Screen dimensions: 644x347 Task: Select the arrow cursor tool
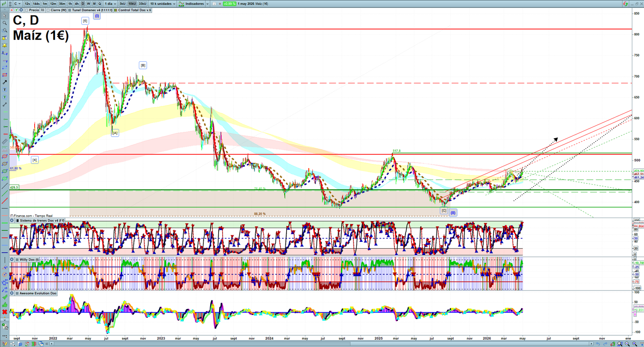4,16
